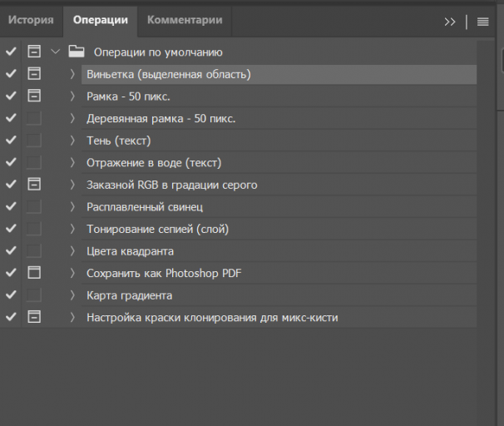The width and height of the screenshot is (504, 426).
Task: Select the Операции по умолчанию set name
Action: tap(158, 52)
